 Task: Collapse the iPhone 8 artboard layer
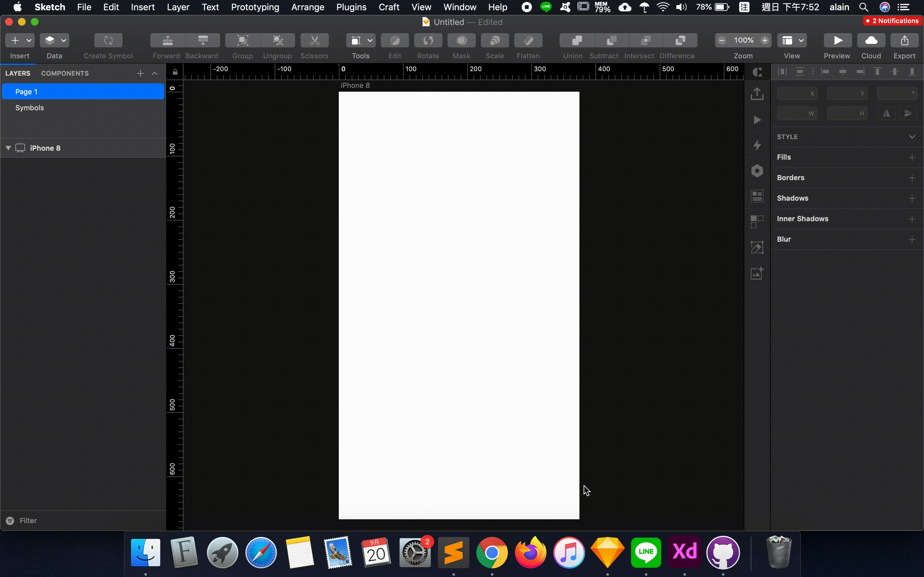8,148
